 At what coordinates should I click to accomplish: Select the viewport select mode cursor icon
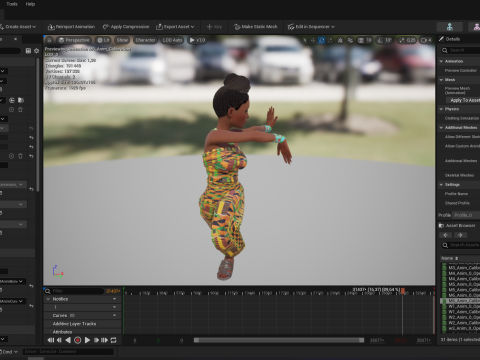coord(305,40)
